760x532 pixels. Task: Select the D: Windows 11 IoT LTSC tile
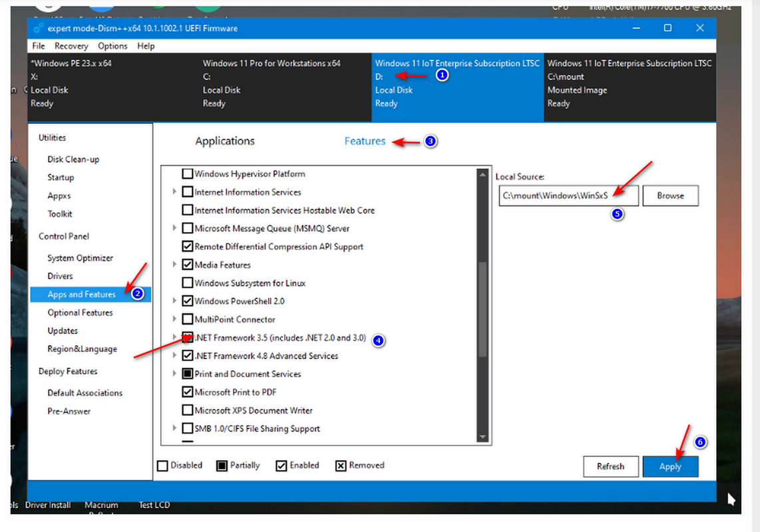coord(458,87)
